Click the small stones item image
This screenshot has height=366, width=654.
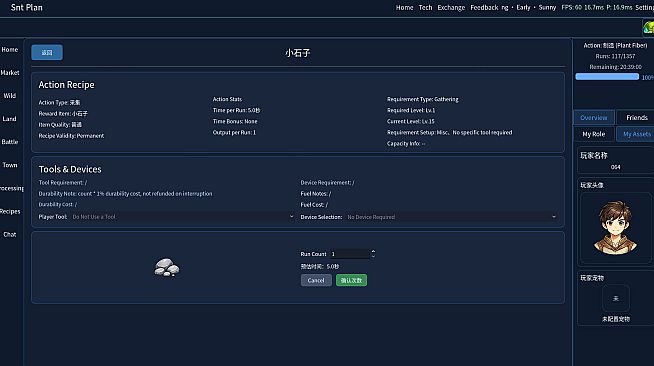166,267
